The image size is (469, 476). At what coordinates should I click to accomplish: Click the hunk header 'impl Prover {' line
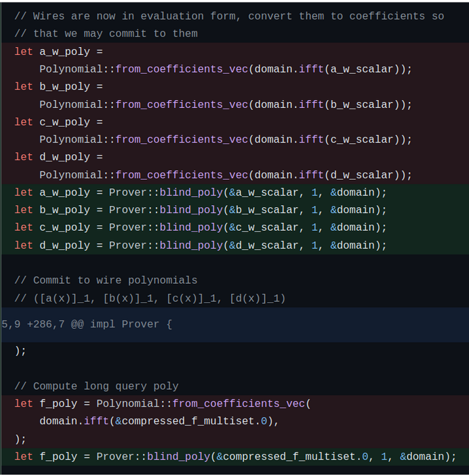click(234, 324)
